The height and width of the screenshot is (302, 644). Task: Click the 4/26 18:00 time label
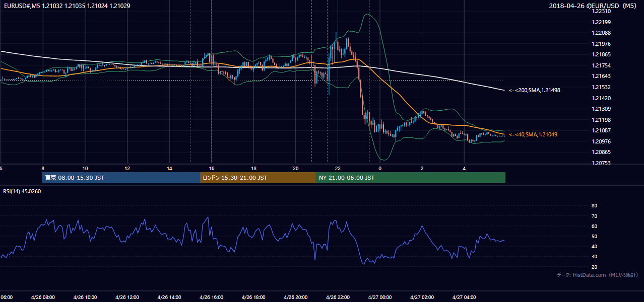point(253,297)
